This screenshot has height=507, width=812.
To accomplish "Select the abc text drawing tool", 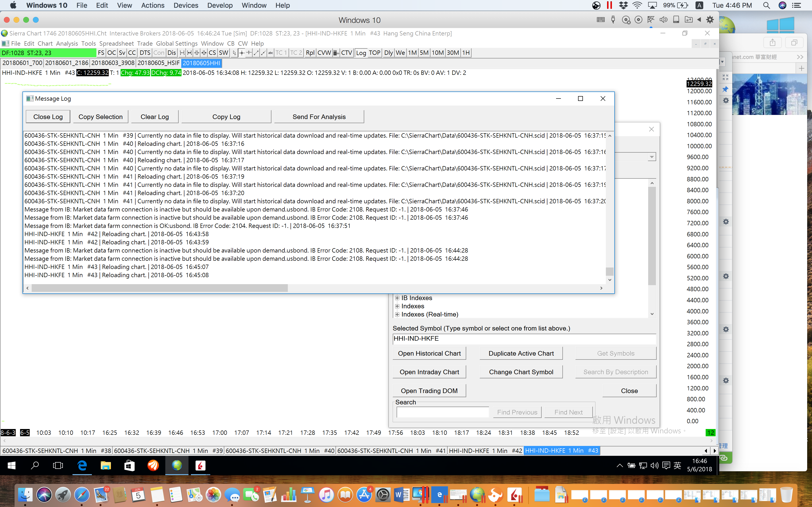I will click(270, 53).
